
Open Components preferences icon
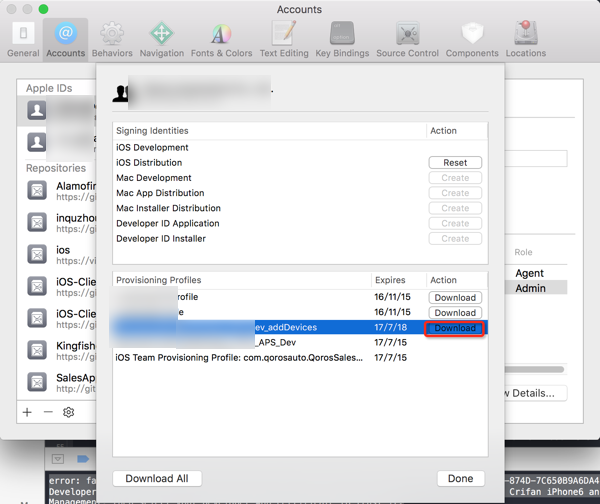pyautogui.click(x=472, y=40)
